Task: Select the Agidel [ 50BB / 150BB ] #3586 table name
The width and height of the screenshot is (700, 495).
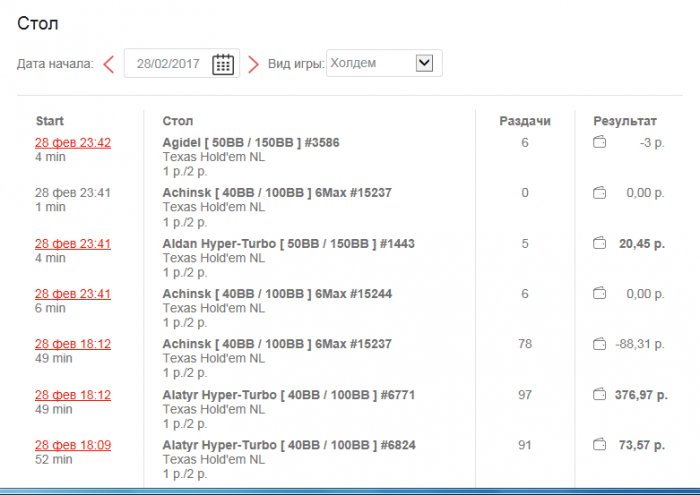Action: (251, 143)
